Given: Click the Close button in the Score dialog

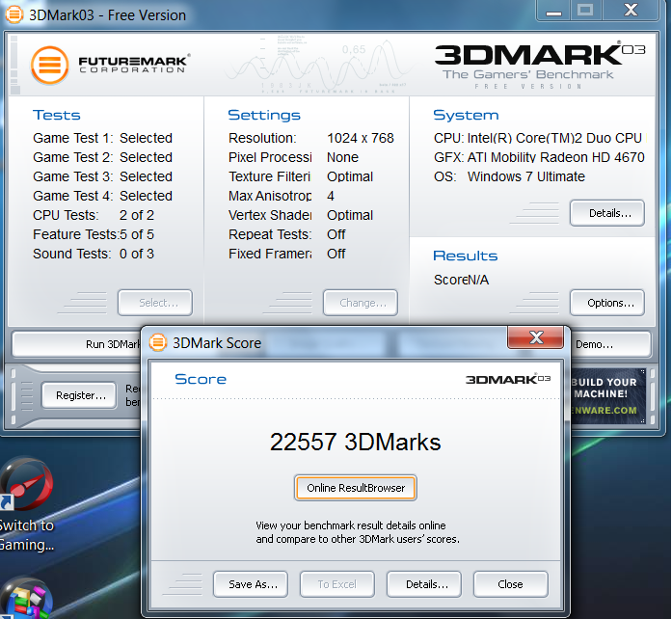Looking at the screenshot, I should (x=511, y=584).
